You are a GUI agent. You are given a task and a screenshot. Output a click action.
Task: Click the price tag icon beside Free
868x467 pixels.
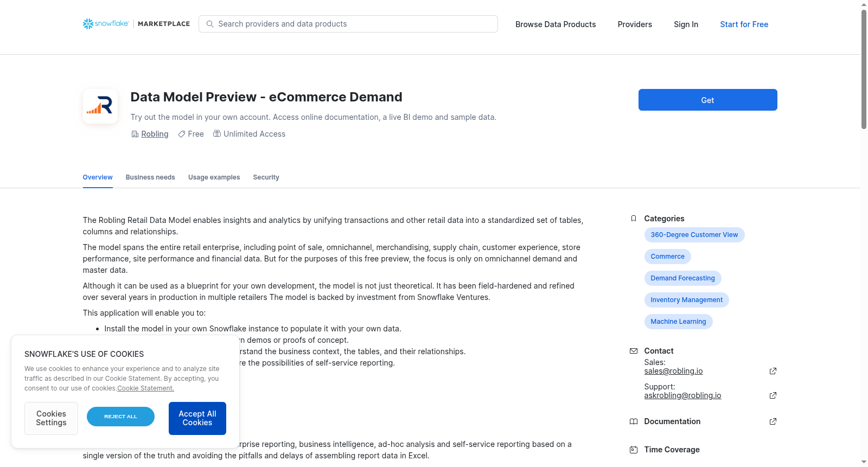pos(182,134)
